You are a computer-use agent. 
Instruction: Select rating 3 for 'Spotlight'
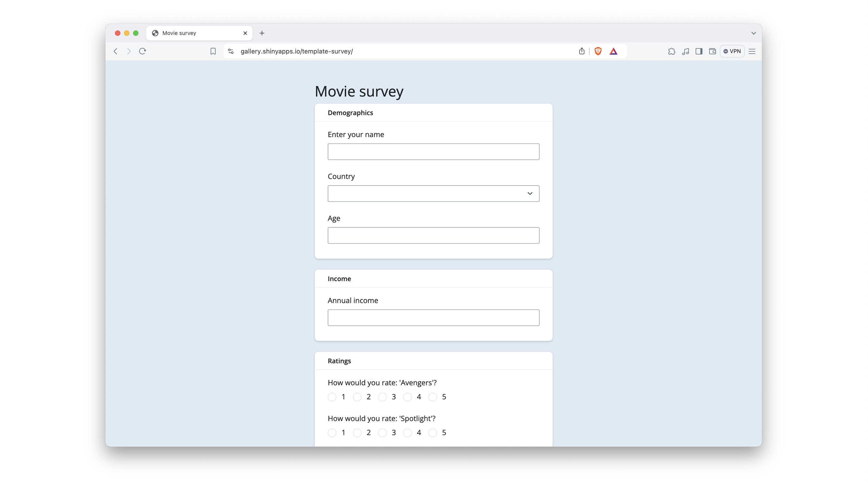point(382,433)
